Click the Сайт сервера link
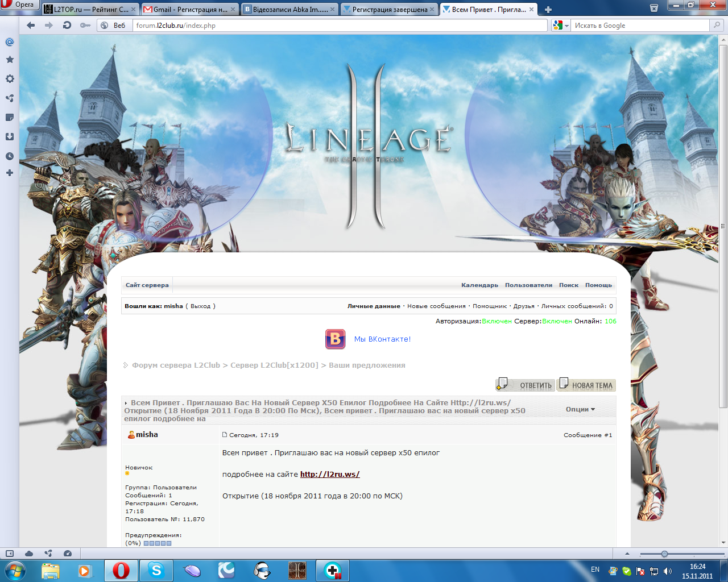This screenshot has width=728, height=582. coord(147,285)
